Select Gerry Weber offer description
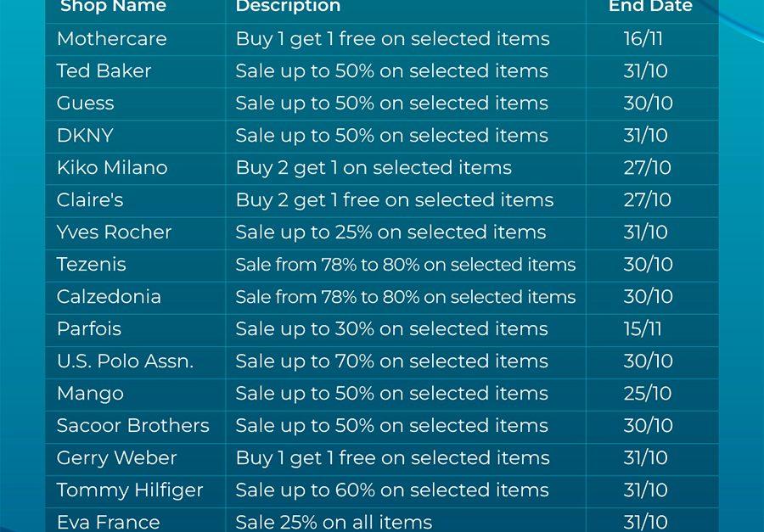The image size is (764, 532). (392, 458)
